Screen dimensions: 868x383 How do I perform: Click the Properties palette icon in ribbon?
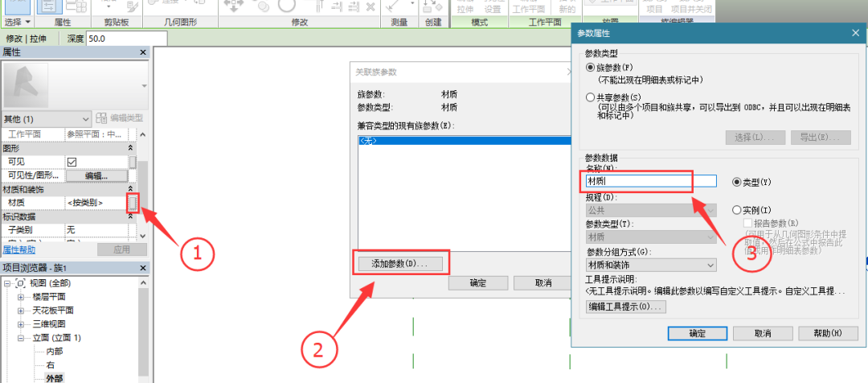[x=49, y=6]
